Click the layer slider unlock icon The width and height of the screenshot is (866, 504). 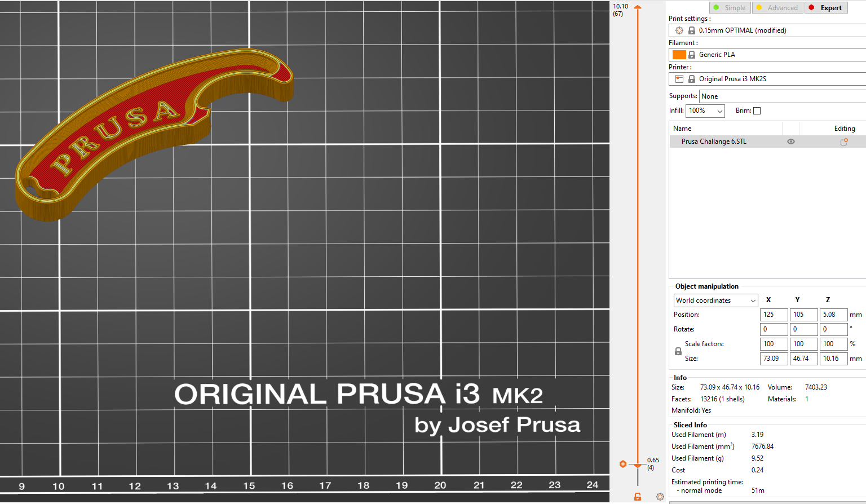[638, 497]
